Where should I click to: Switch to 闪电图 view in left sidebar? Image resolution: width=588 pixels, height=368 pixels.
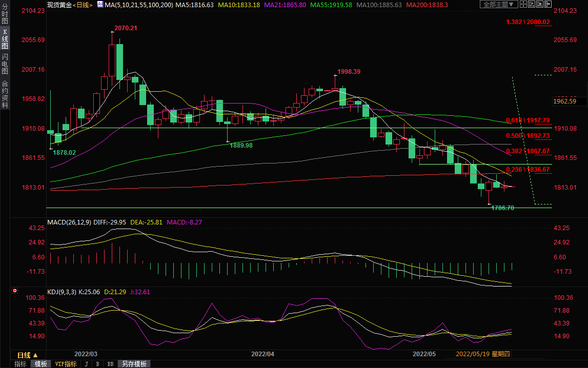coord(5,64)
